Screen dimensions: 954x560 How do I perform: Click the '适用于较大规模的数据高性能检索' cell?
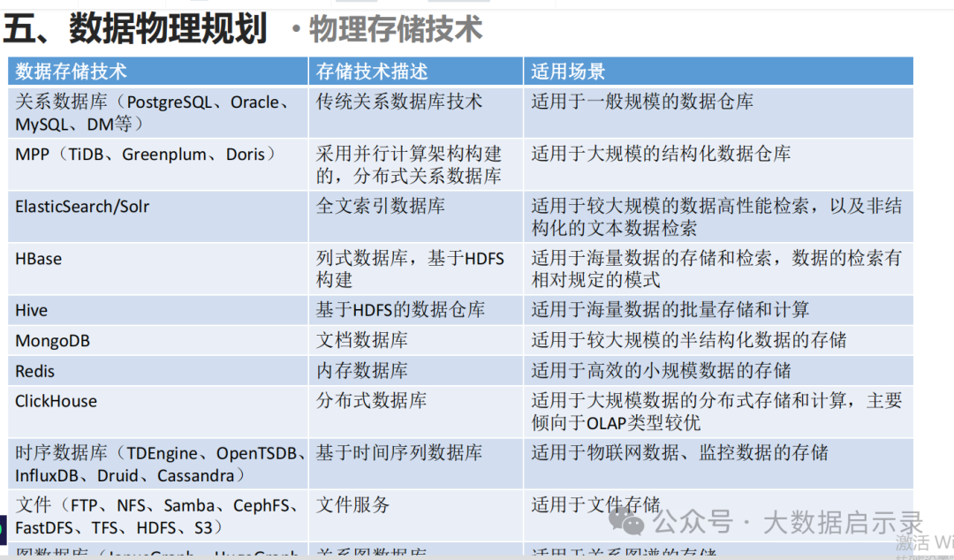pos(718,216)
